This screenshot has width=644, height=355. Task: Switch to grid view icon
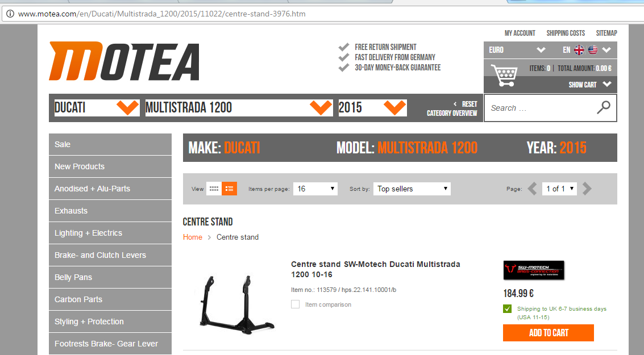click(214, 189)
